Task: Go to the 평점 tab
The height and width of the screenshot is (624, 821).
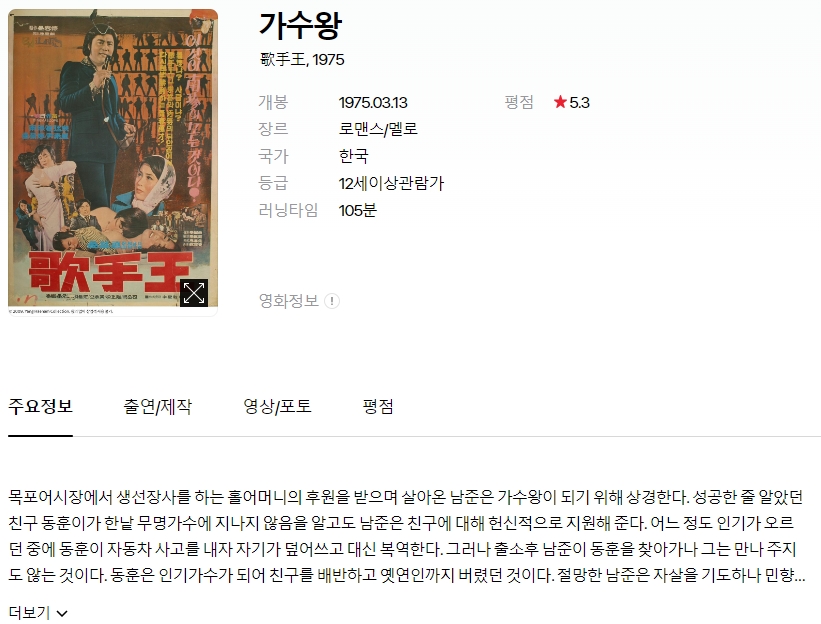Action: click(378, 407)
